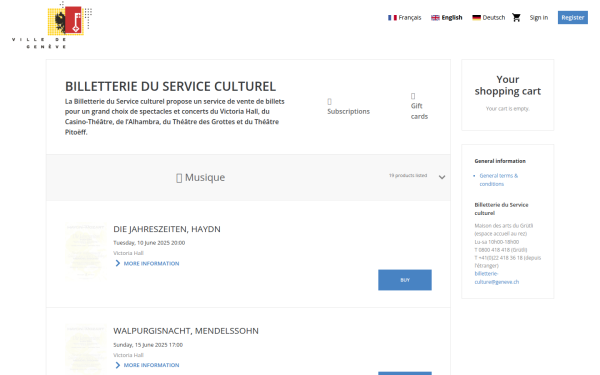Show more information for Walpurgisnacht
The height and width of the screenshot is (375, 600).
[x=151, y=365]
